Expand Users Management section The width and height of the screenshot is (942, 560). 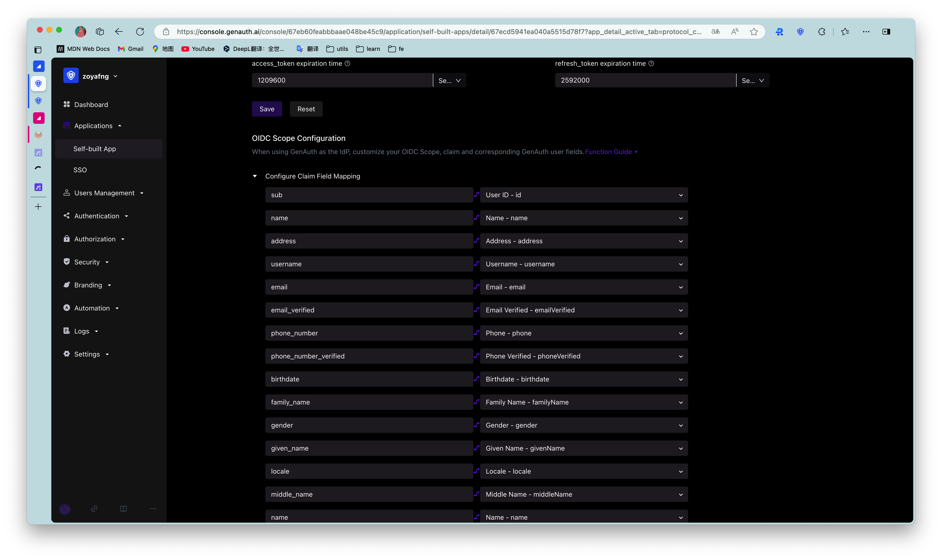click(104, 193)
